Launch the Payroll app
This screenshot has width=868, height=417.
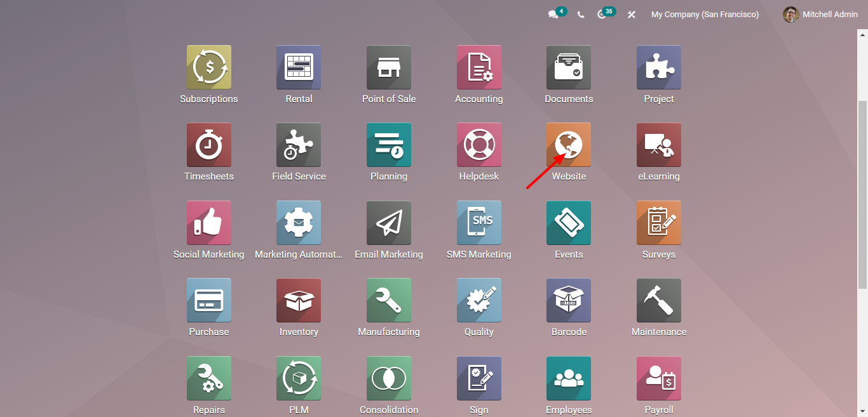point(658,378)
